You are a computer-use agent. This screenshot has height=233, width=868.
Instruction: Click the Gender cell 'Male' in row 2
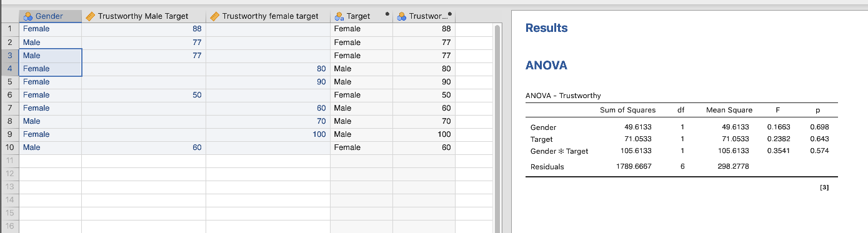click(x=50, y=42)
